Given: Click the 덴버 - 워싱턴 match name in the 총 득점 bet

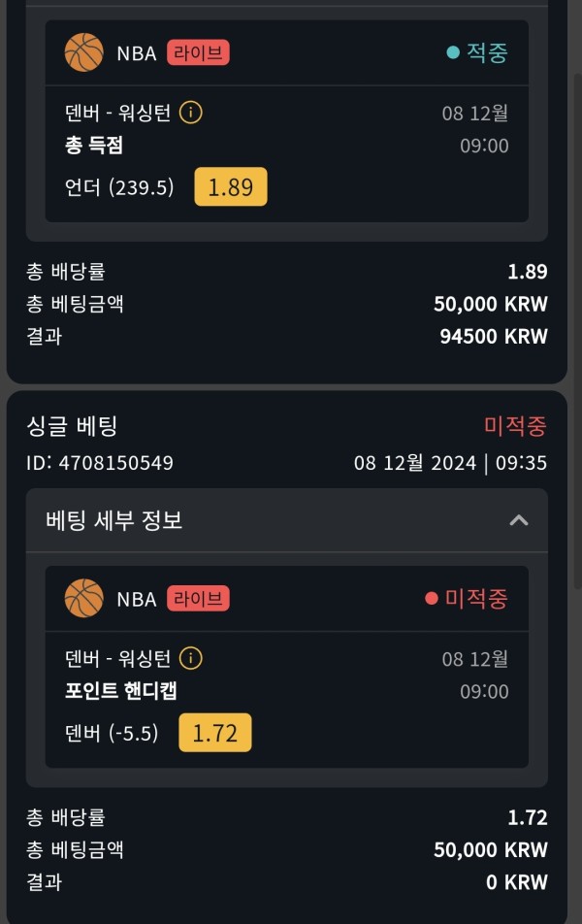Looking at the screenshot, I should 117,112.
